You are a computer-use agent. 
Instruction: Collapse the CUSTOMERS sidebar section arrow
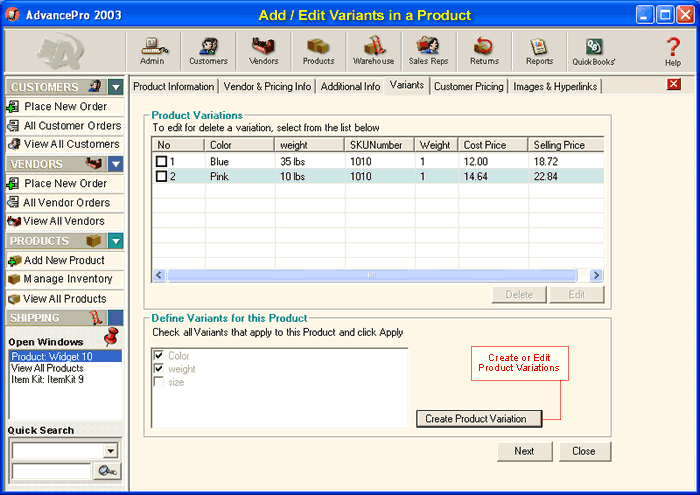[116, 87]
